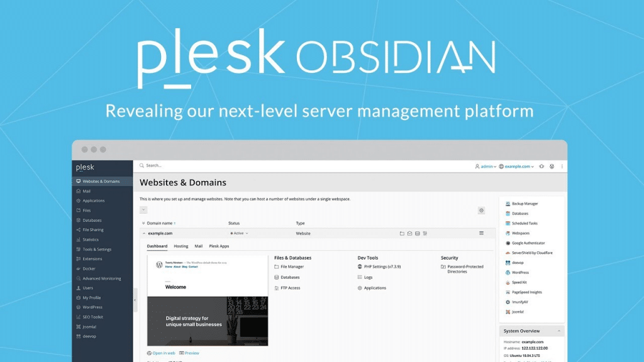Click the kebab menu icon in top bar
Viewport: 644px width, 362px height.
click(562, 167)
